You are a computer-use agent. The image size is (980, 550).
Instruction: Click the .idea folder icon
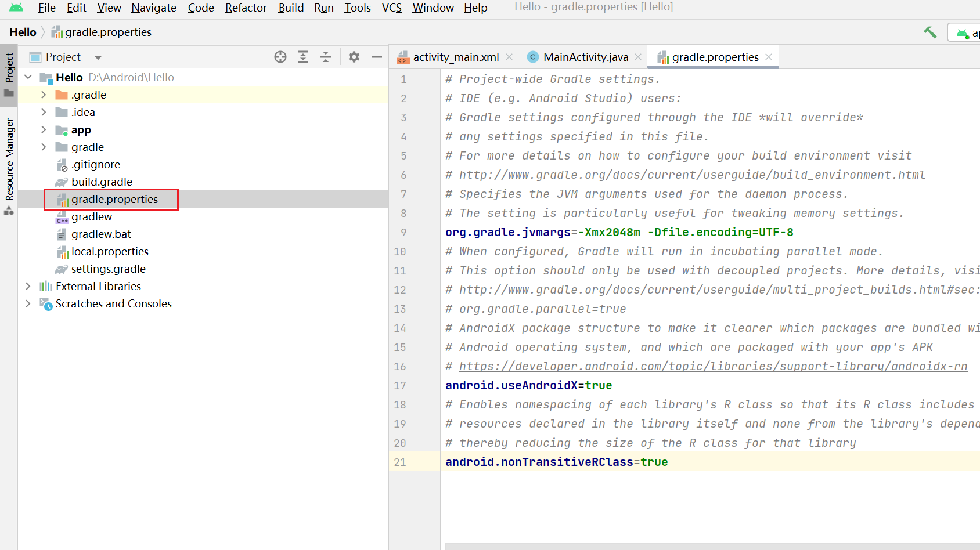pos(62,112)
